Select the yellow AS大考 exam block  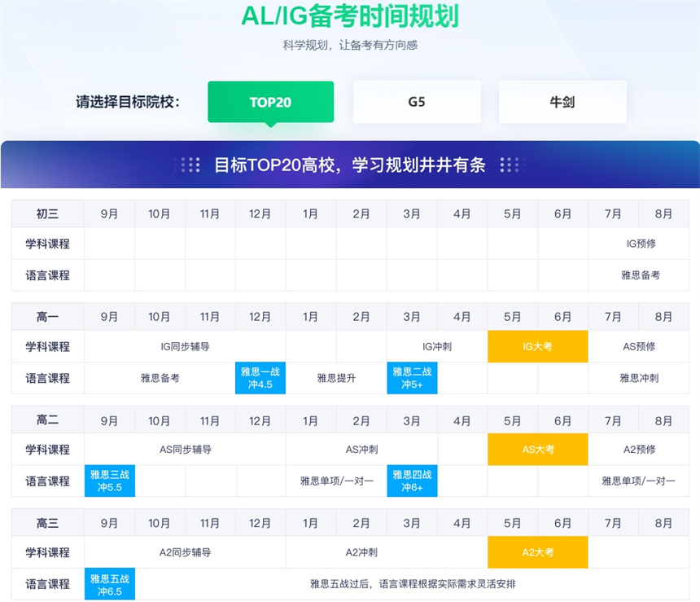[x=537, y=450]
